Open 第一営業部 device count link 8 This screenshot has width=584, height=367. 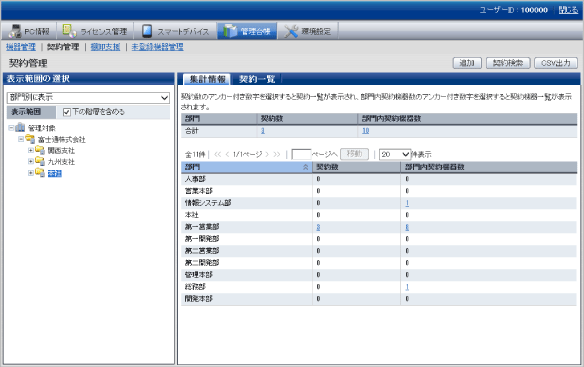[x=407, y=227]
